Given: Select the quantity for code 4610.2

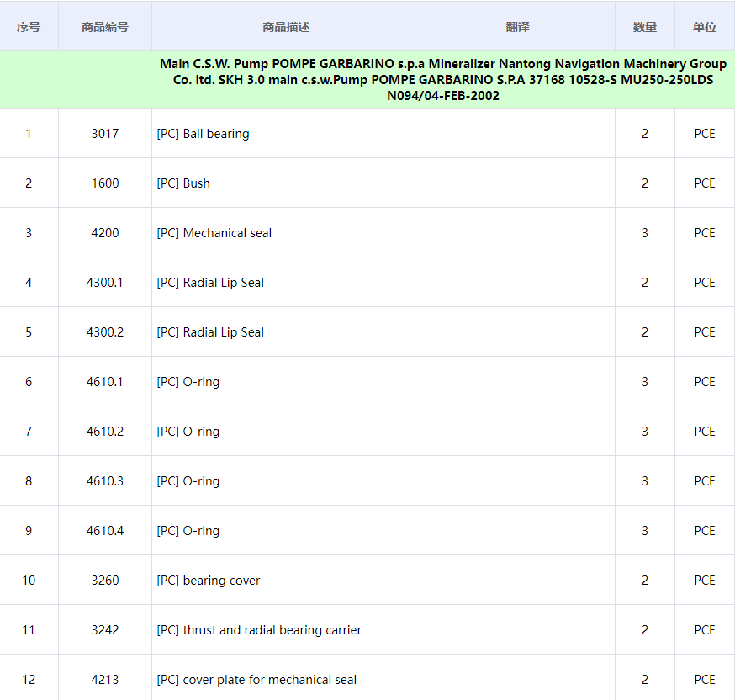Looking at the screenshot, I should point(645,432).
